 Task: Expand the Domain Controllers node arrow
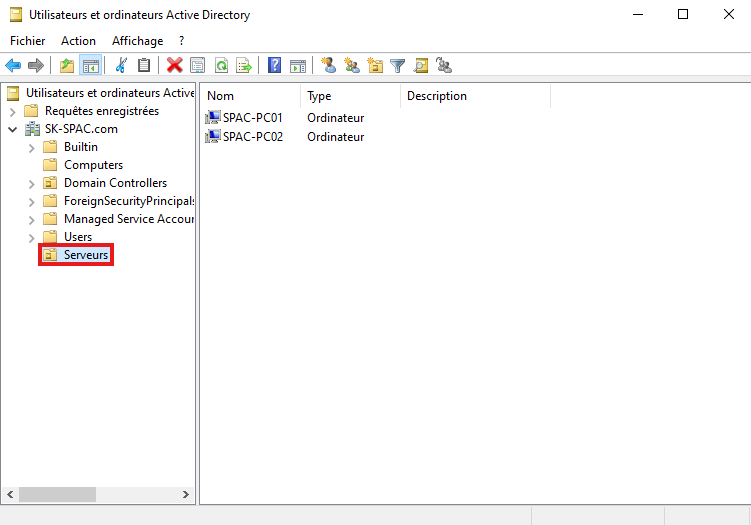click(x=32, y=183)
